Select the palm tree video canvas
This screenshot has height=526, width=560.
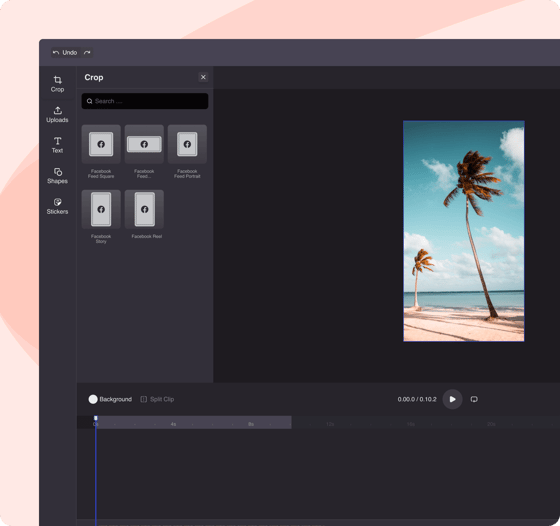click(464, 231)
